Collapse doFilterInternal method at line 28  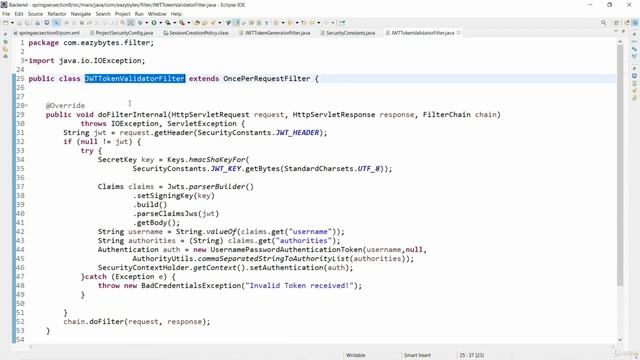[x=26, y=105]
